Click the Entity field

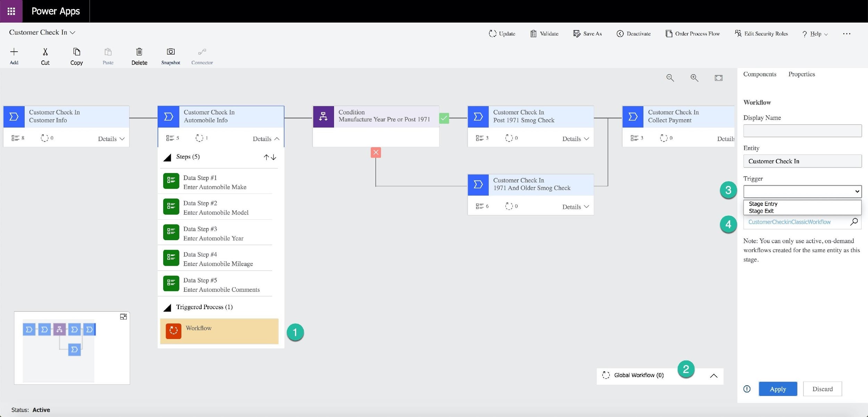(802, 161)
